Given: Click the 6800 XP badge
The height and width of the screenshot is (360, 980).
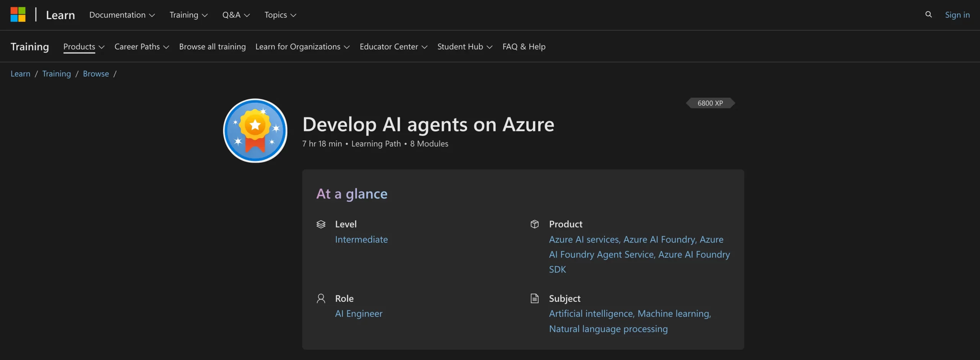Looking at the screenshot, I should 710,103.
